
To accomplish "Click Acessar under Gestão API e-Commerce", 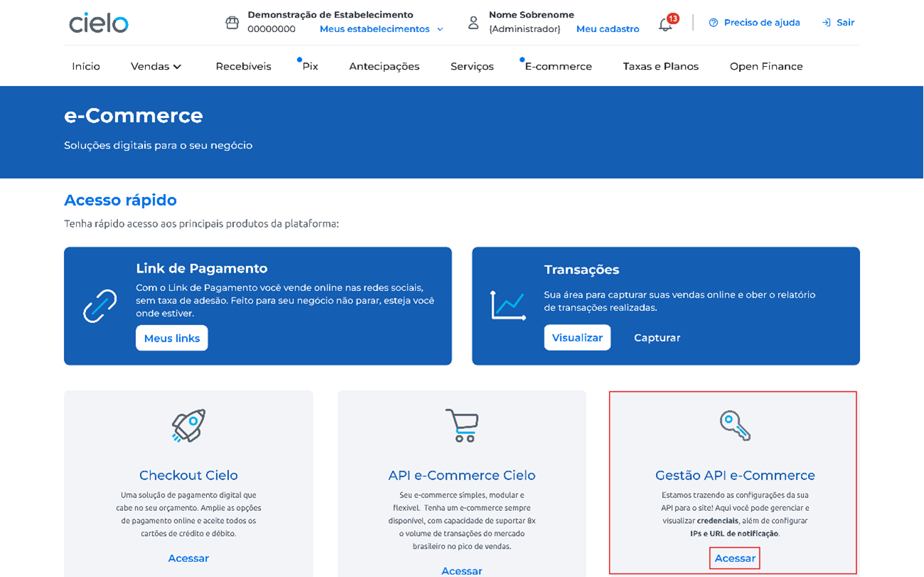I will [735, 559].
